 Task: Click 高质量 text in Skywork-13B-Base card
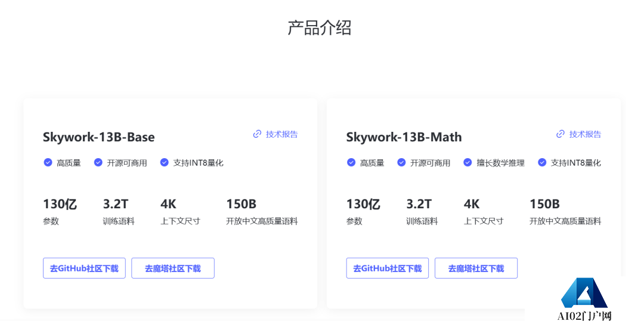(x=69, y=163)
